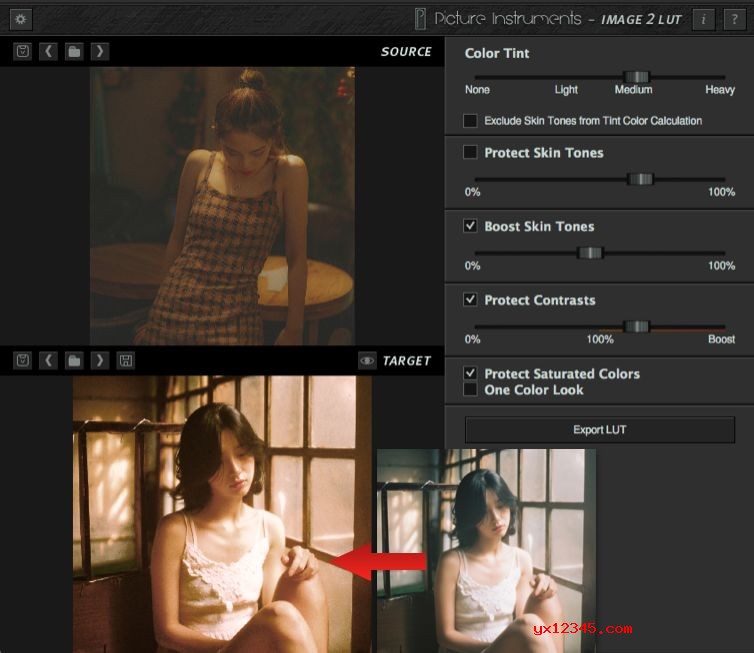Open folder for target image
Viewport: 754px width, 653px height.
(x=74, y=360)
